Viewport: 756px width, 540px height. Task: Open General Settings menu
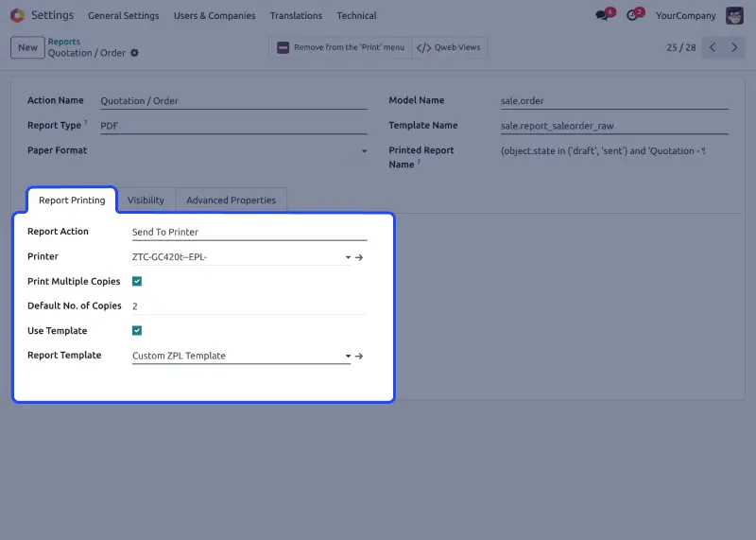[124, 15]
